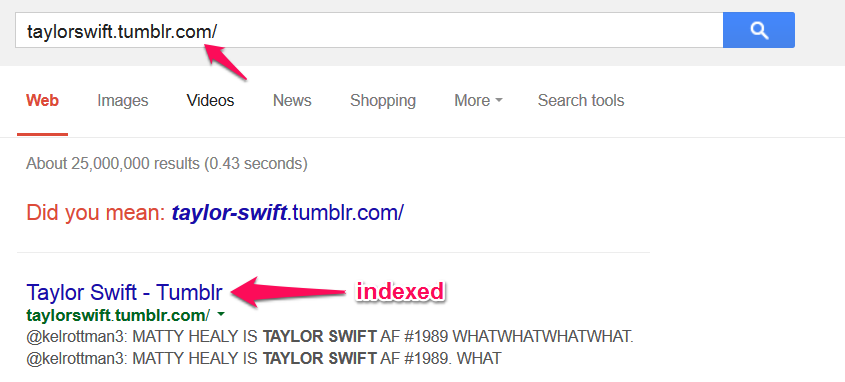Open the Videos tab
The width and height of the screenshot is (845, 382).
click(211, 101)
